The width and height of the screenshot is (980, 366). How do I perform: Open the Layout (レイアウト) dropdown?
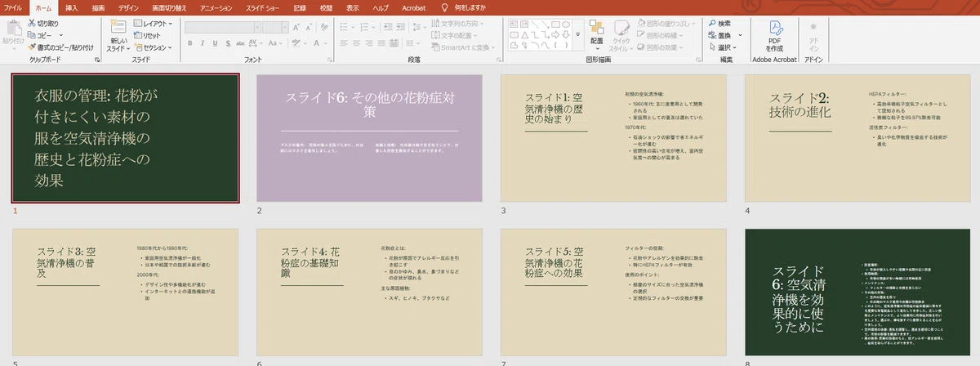pos(153,24)
